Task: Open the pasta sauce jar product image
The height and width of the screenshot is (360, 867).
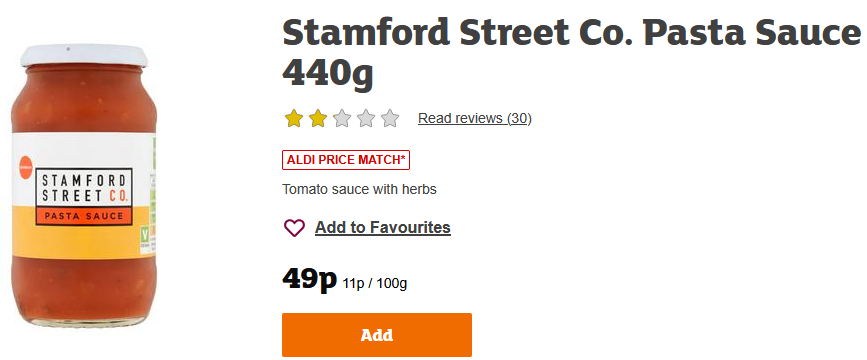Action: pos(84,186)
